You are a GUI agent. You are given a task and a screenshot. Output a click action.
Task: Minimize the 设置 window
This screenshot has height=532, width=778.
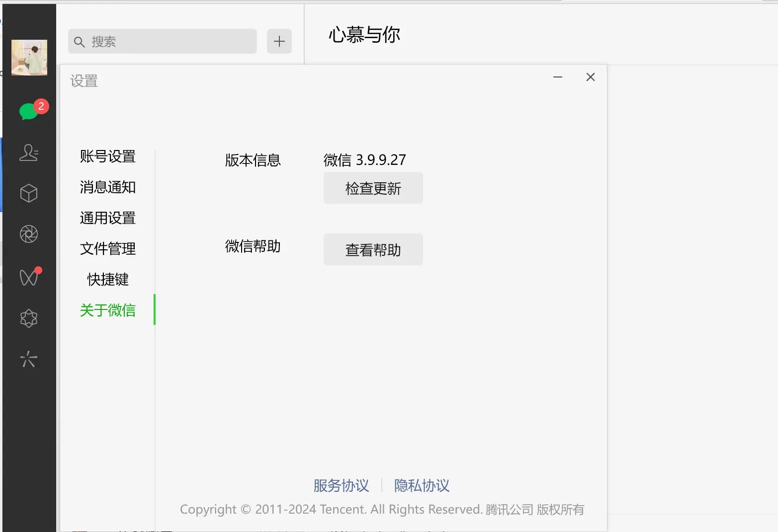[x=558, y=77]
